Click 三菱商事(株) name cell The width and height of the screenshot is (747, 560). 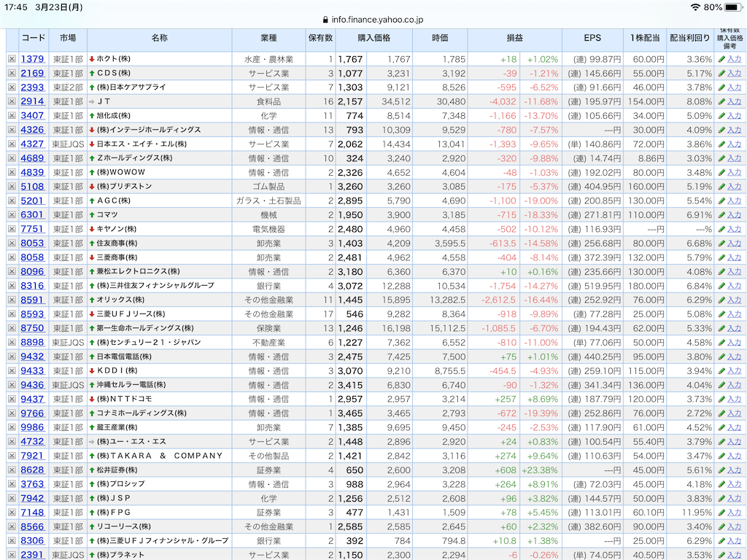pos(117,257)
